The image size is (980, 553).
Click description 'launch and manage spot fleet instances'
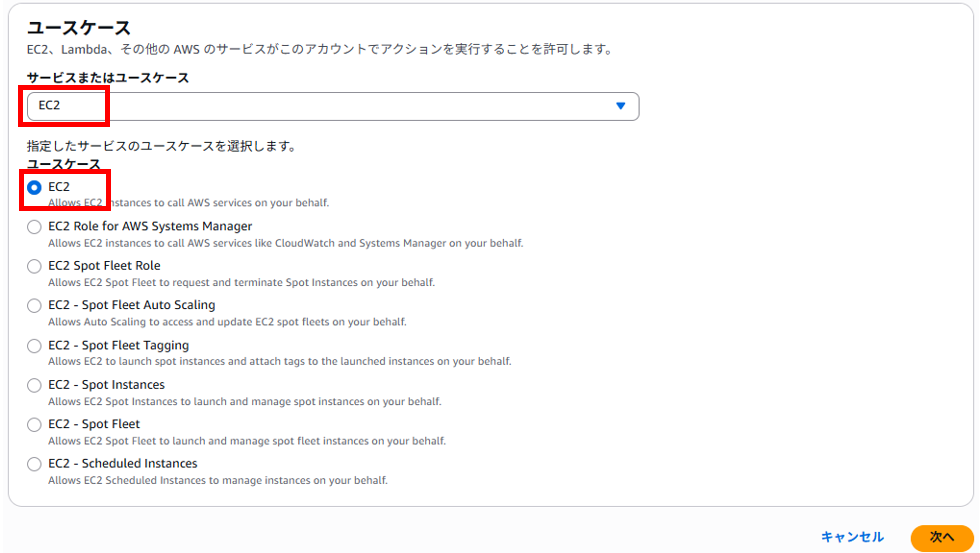[247, 441]
